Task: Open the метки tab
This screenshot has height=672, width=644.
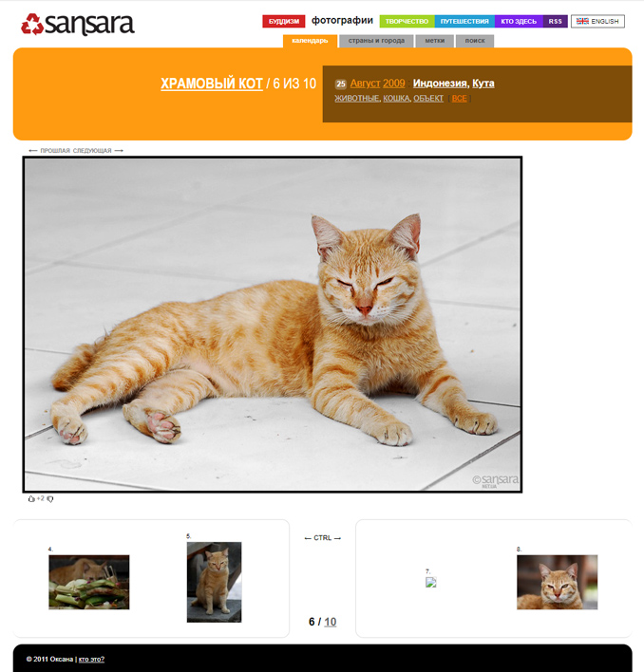Action: (x=435, y=41)
